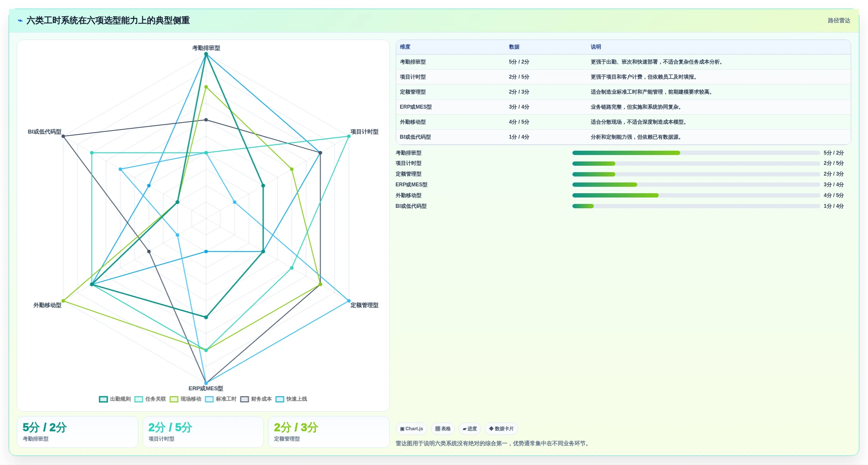This screenshot has width=868, height=465.
Task: Select the 数据 column header
Action: coord(514,47)
